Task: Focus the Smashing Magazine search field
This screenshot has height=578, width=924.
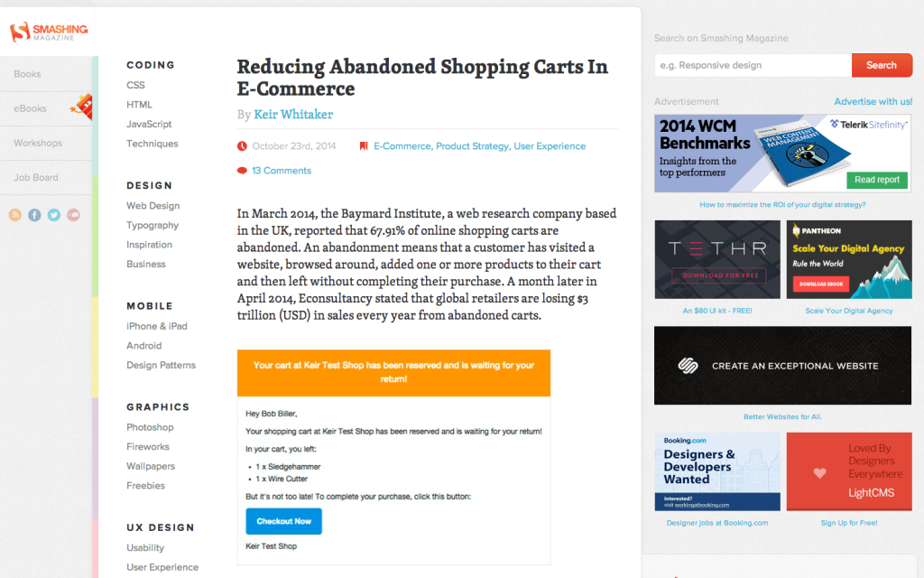Action: pos(753,65)
